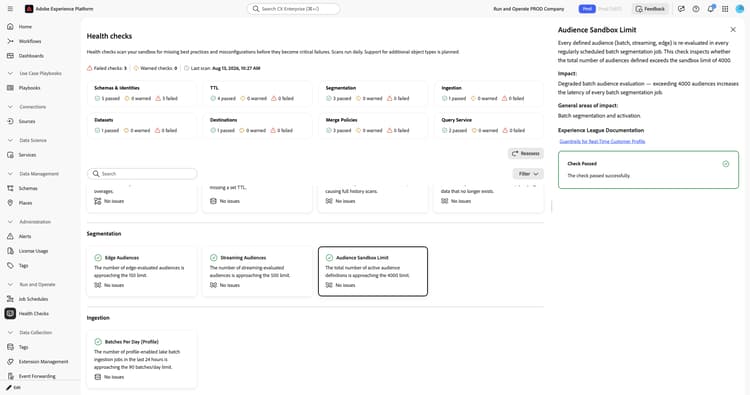Click the Adobe Experience Platform logo

[29, 9]
